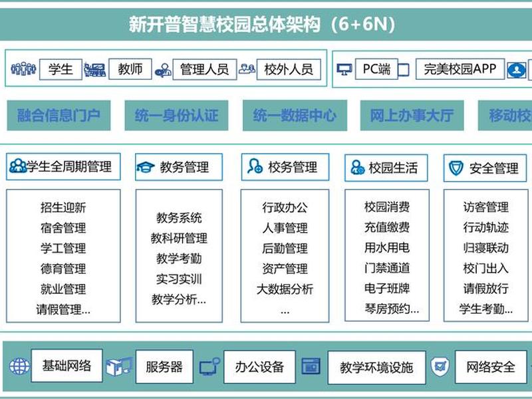Click the person-gear icon in 校园生活
This screenshot has width=532, height=399.
point(357,168)
